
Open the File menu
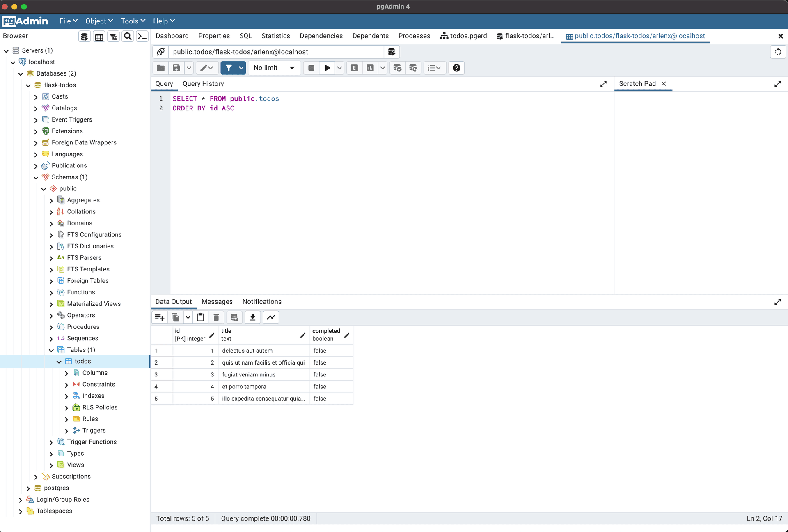point(68,21)
